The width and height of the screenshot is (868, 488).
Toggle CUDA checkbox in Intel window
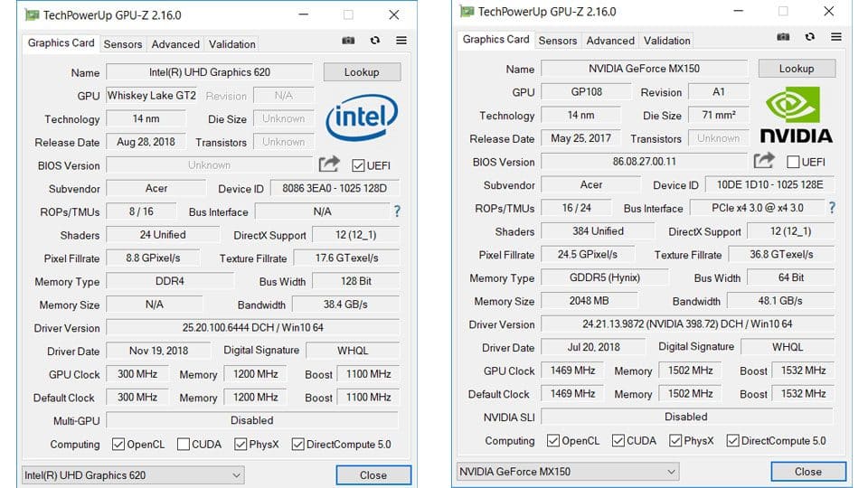point(184,445)
